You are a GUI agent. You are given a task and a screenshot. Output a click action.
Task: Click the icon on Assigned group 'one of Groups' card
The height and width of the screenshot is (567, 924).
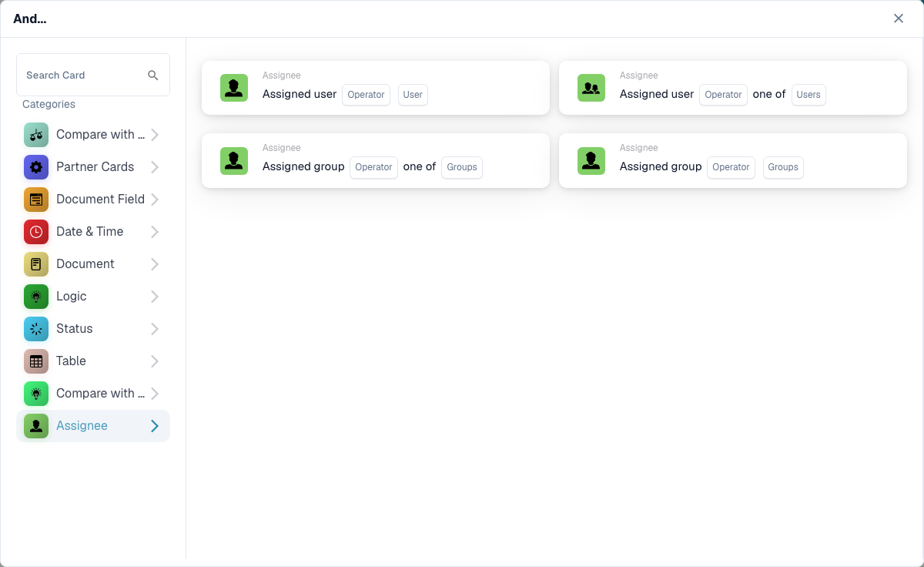[234, 160]
